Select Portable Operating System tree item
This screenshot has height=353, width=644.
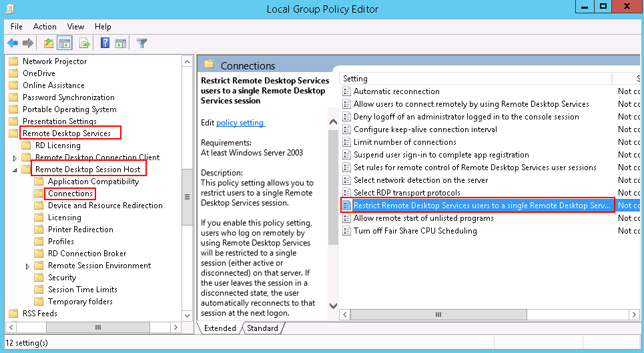[x=69, y=109]
